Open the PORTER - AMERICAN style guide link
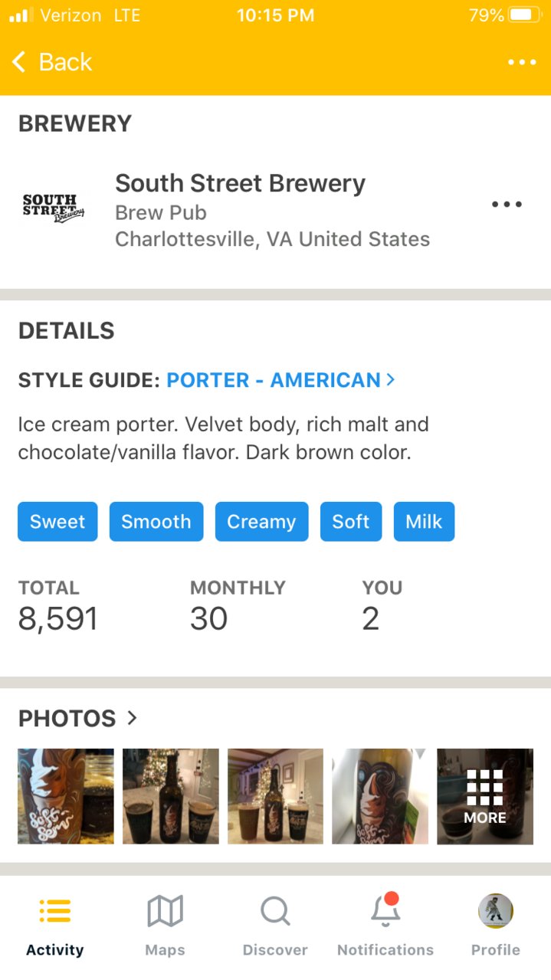 [x=274, y=380]
